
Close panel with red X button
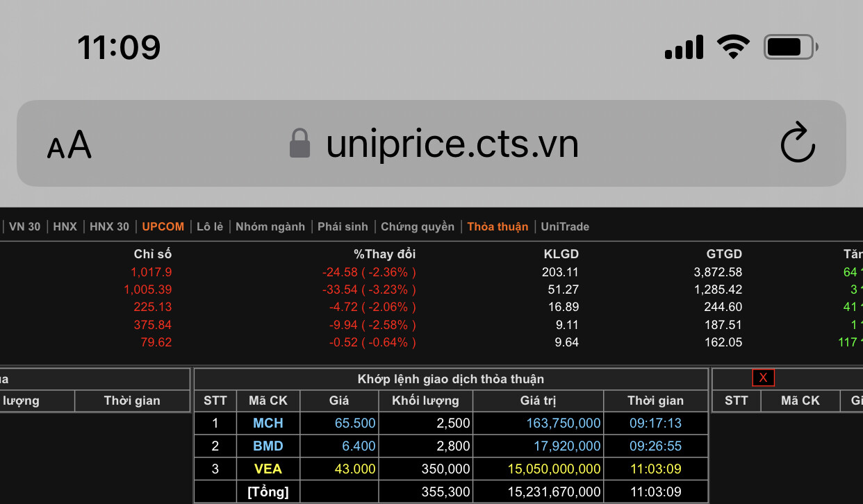coord(763,378)
